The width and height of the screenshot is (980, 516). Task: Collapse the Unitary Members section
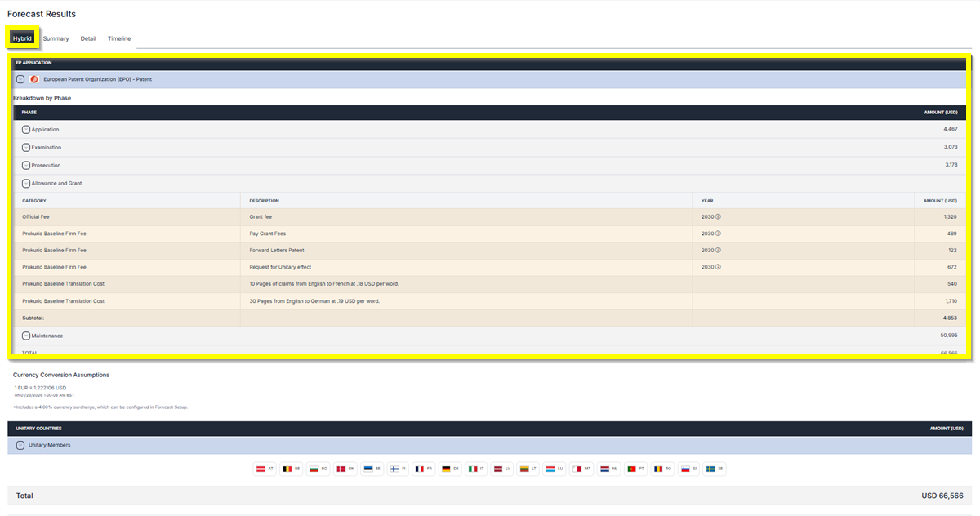20,445
